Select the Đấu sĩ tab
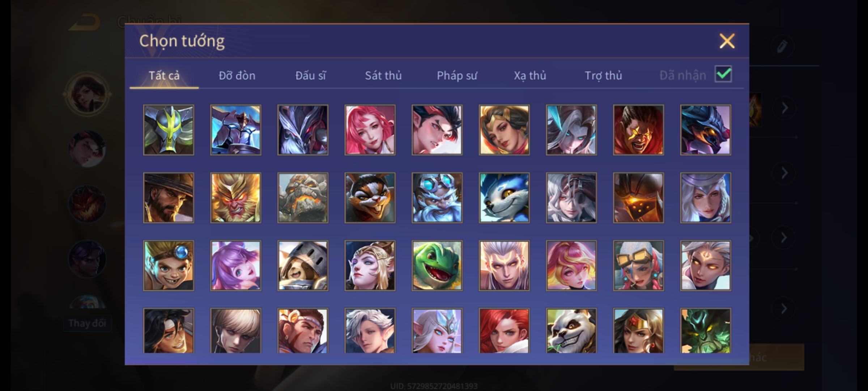This screenshot has width=868, height=391. 310,75
